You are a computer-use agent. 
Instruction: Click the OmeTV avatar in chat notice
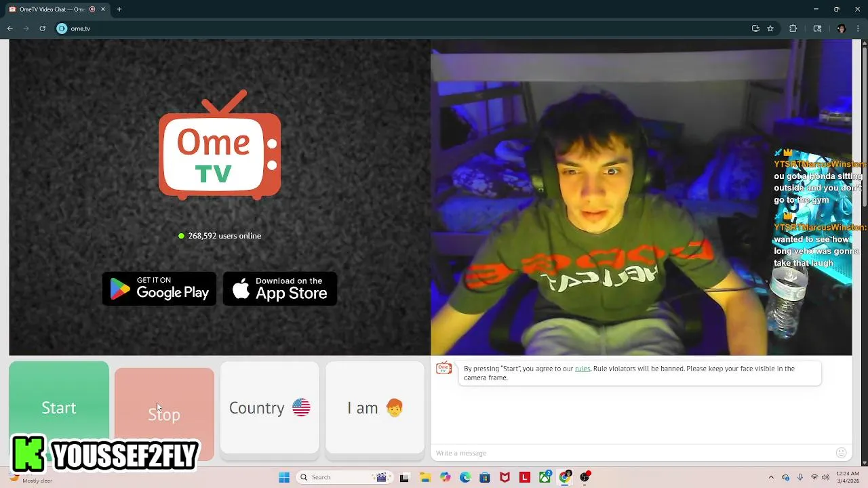(x=444, y=369)
